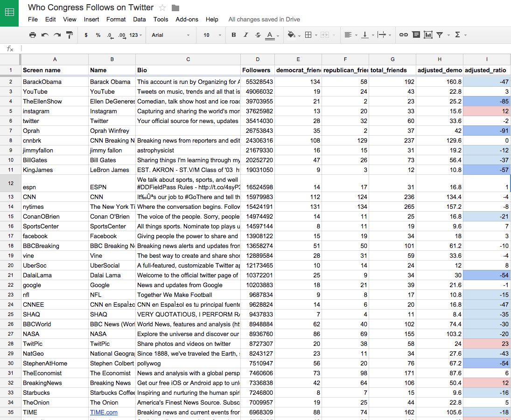
Task: Select the Paint format tool
Action: pos(70,35)
